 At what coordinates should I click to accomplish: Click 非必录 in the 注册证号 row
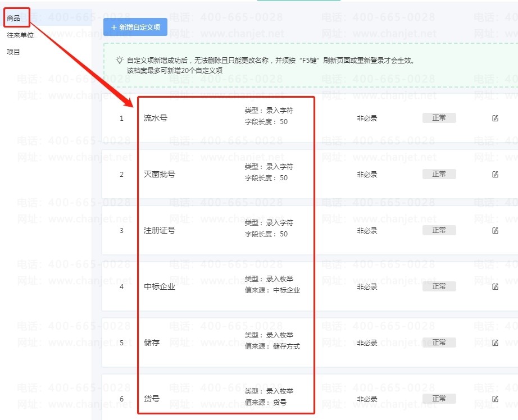click(x=367, y=230)
